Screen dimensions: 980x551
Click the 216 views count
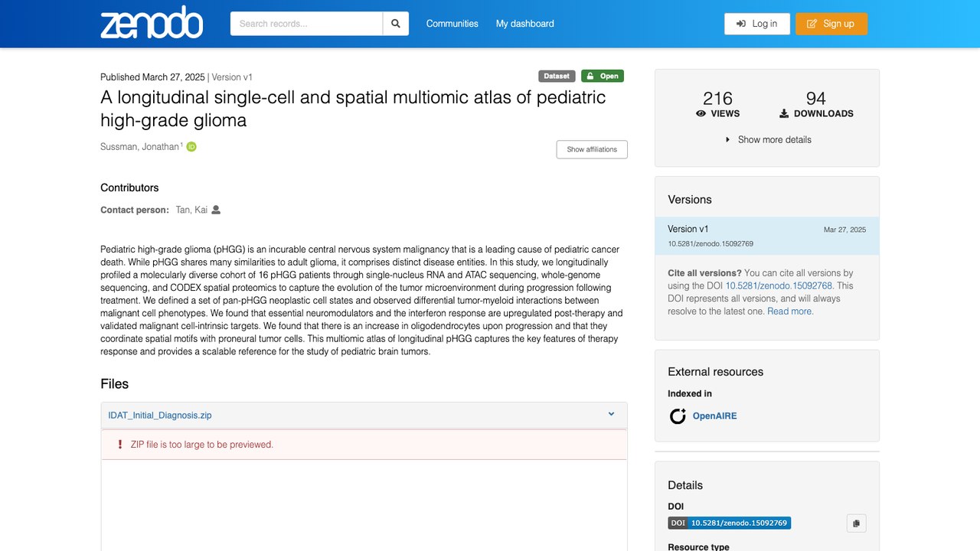tap(717, 99)
